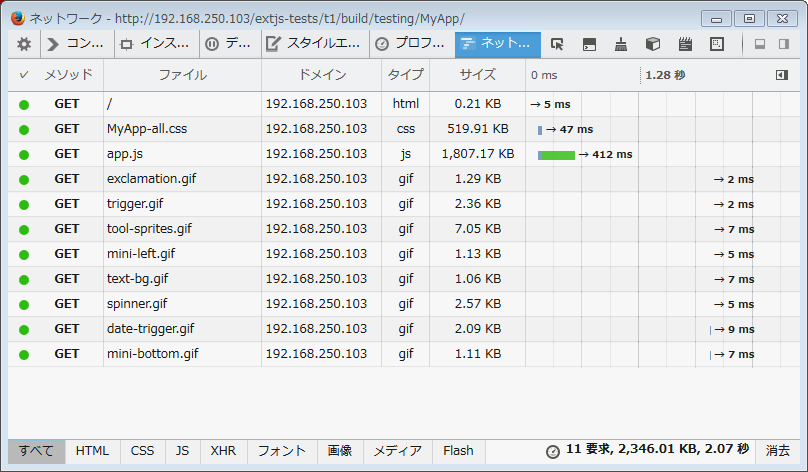
Task: Switch to the スタイルエ... tab
Action: (x=313, y=44)
